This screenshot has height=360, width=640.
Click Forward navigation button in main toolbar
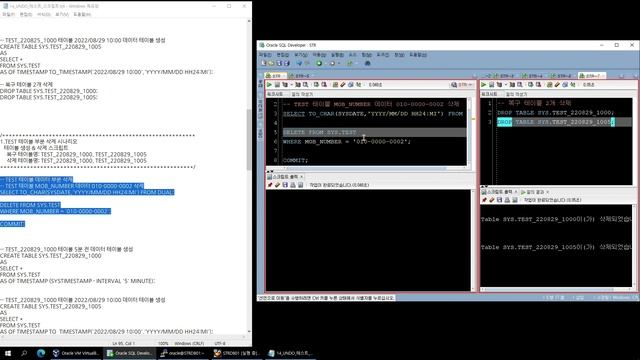click(x=332, y=63)
